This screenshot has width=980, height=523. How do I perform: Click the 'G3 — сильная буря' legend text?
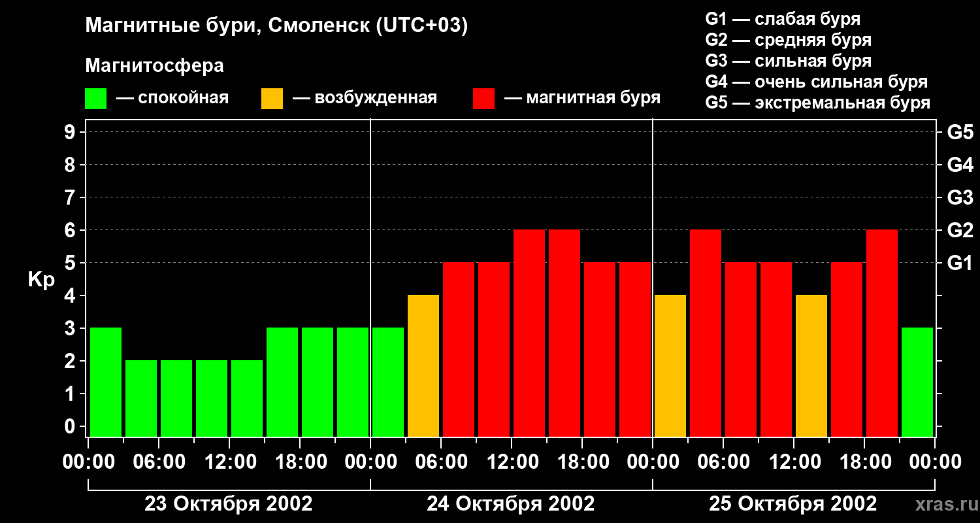[789, 61]
